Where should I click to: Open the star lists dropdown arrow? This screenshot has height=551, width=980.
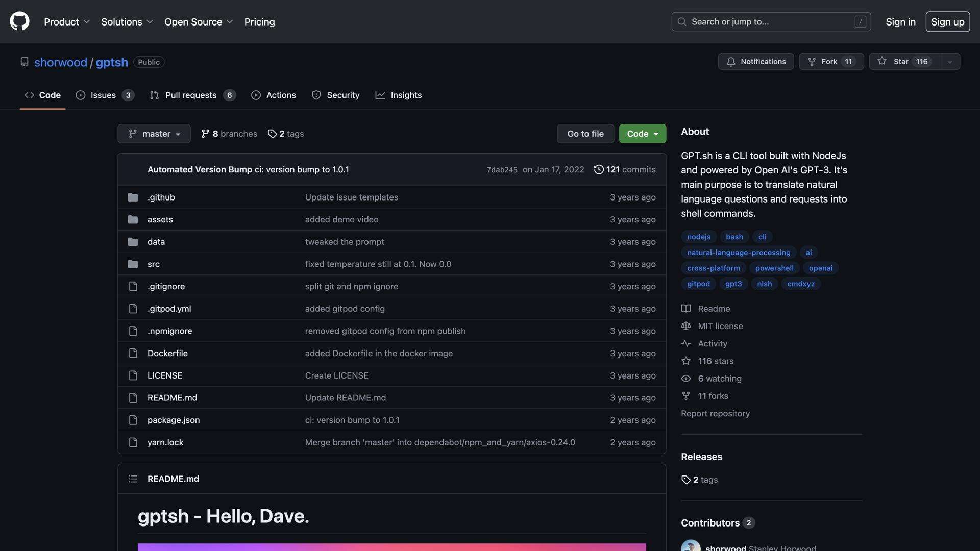pyautogui.click(x=950, y=62)
